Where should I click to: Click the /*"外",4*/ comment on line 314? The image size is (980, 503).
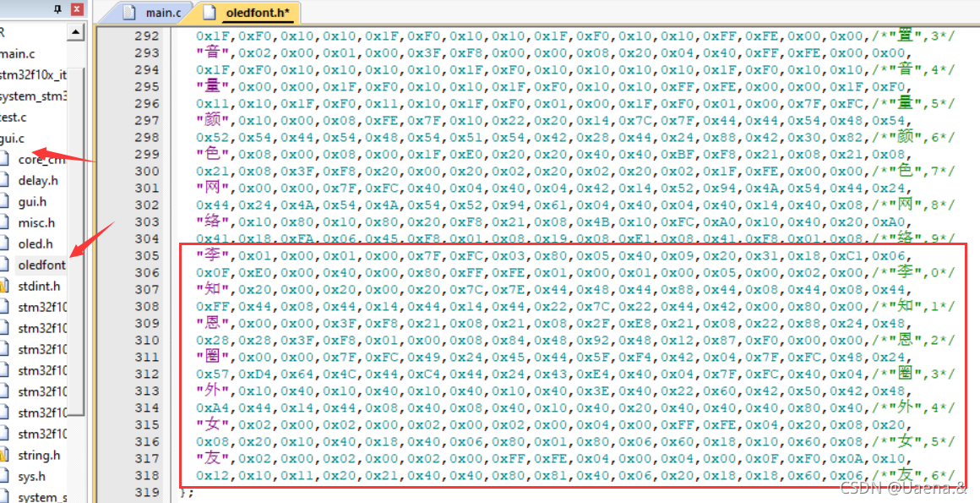tap(913, 407)
